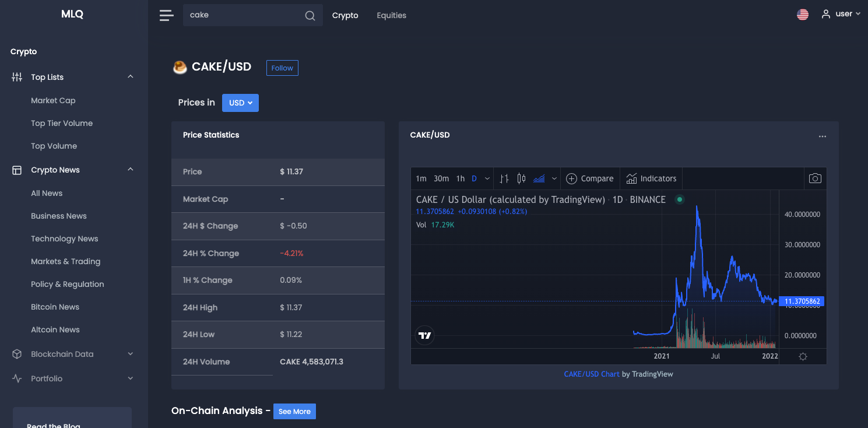This screenshot has width=868, height=428.
Task: Click the Follow button
Action: [282, 68]
